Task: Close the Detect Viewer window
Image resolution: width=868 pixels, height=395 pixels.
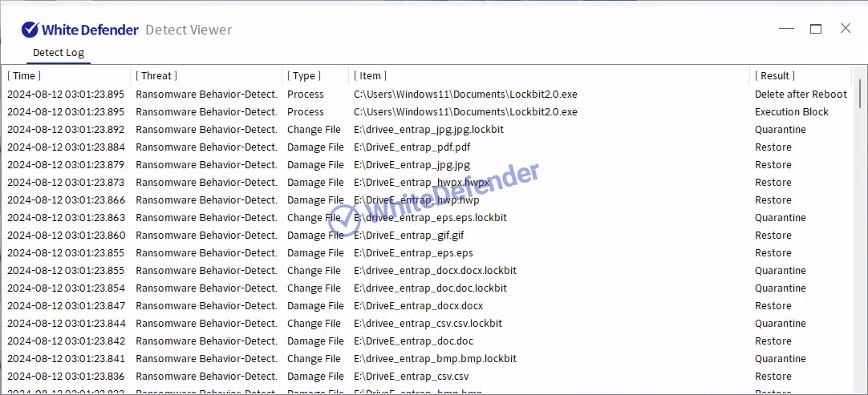Action: click(x=846, y=29)
